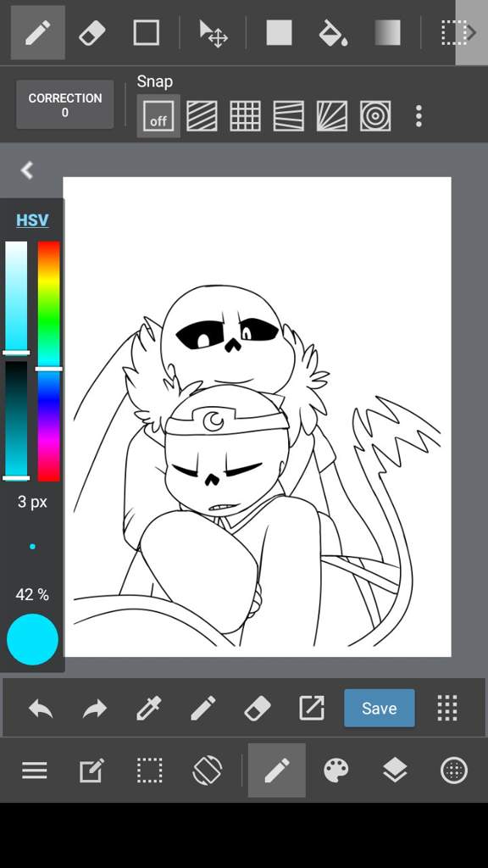This screenshot has height=868, width=488.
Task: Expand more tools with right arrow
Action: [471, 33]
